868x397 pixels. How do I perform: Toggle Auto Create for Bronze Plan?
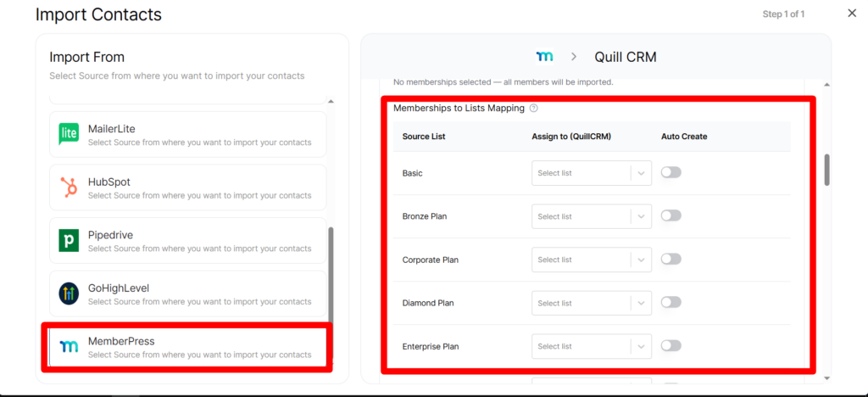[x=670, y=215]
